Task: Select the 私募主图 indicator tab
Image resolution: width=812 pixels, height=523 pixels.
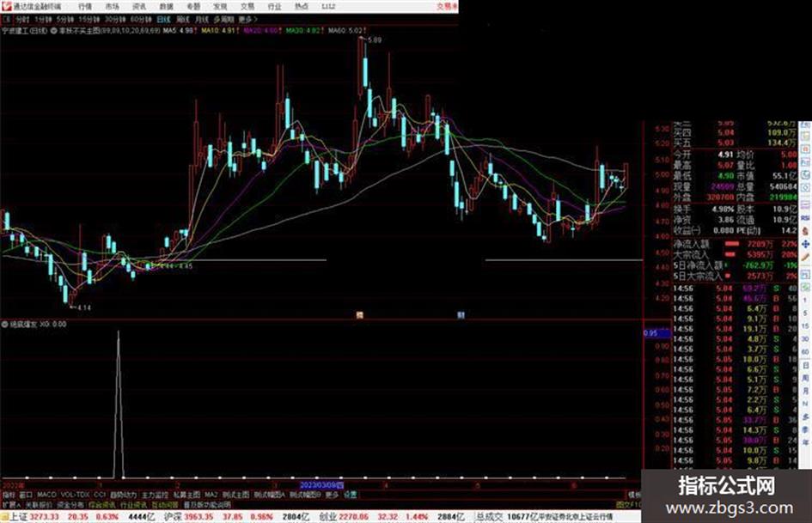Action: (x=186, y=495)
